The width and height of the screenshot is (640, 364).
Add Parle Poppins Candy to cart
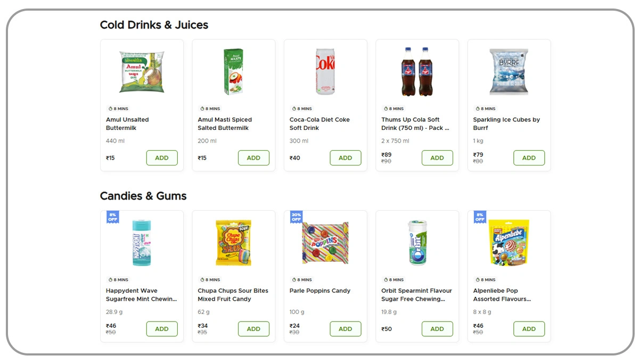345,329
